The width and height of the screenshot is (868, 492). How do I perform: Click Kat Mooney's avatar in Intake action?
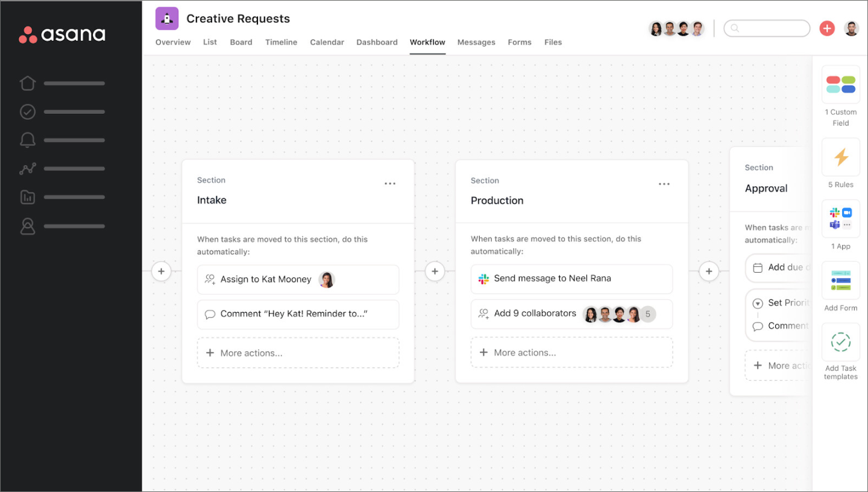point(326,279)
